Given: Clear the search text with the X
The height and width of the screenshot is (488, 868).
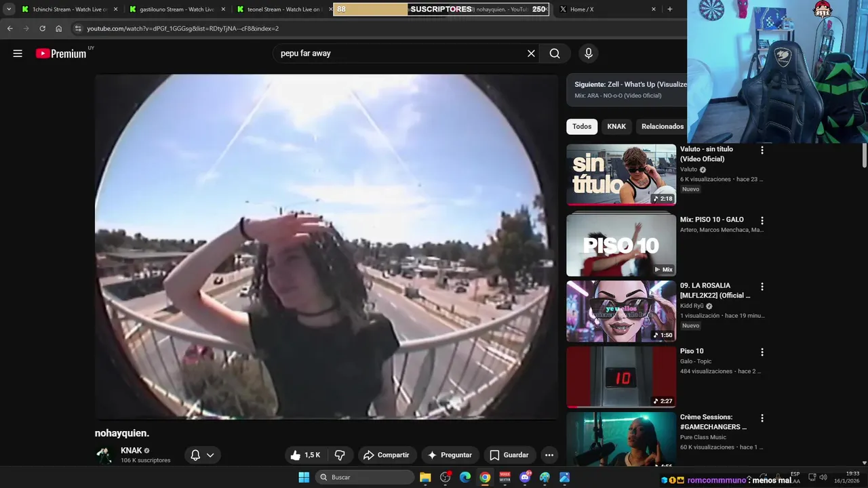Looking at the screenshot, I should [x=531, y=54].
